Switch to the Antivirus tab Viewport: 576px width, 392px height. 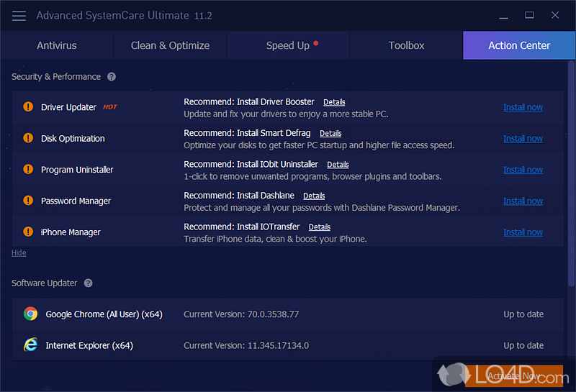(57, 45)
